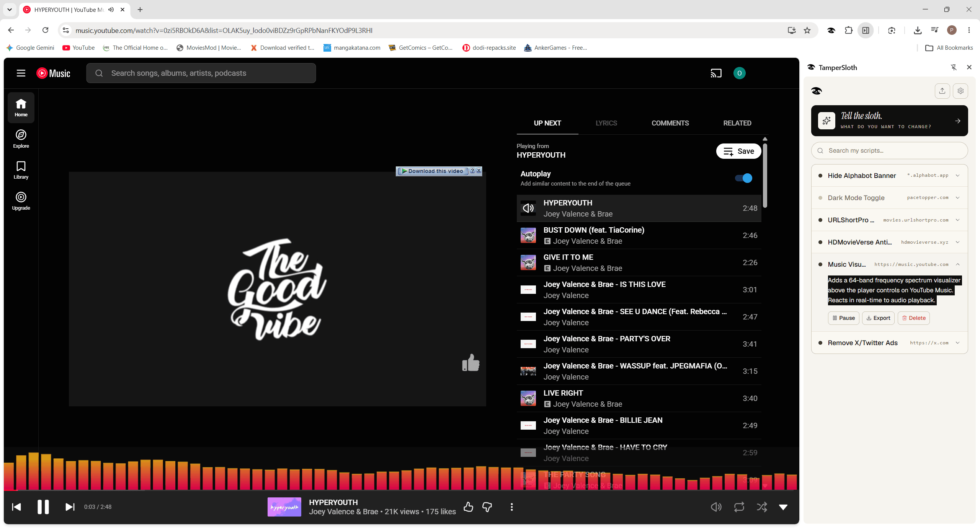The width and height of the screenshot is (980, 528).
Task: Collapse the Music Visualizer script
Action: pyautogui.click(x=957, y=264)
